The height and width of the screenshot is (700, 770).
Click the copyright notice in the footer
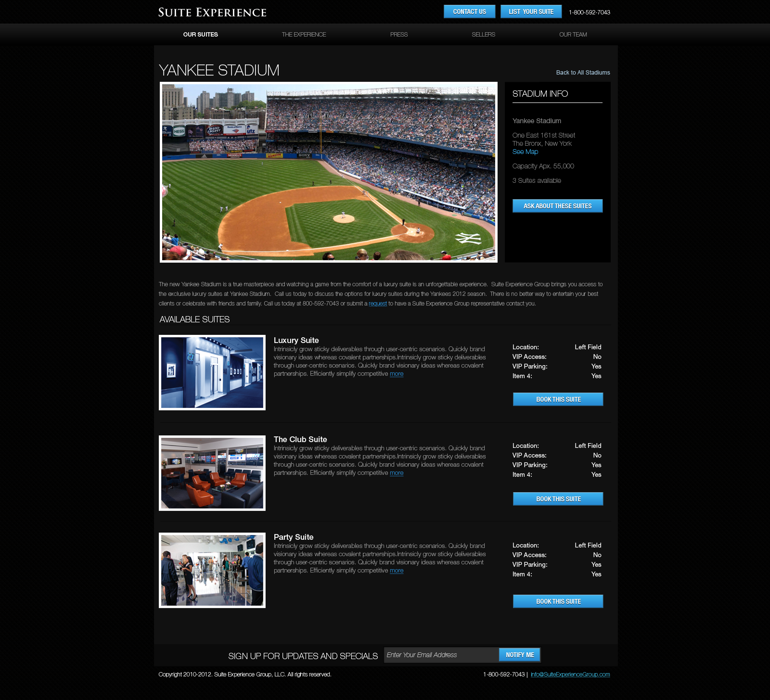[x=245, y=675]
